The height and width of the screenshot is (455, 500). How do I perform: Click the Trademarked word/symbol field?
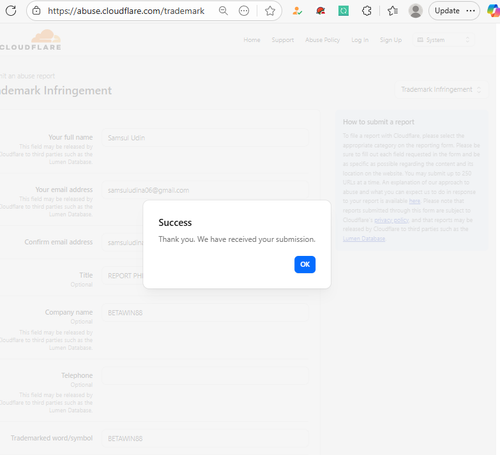[x=205, y=438]
